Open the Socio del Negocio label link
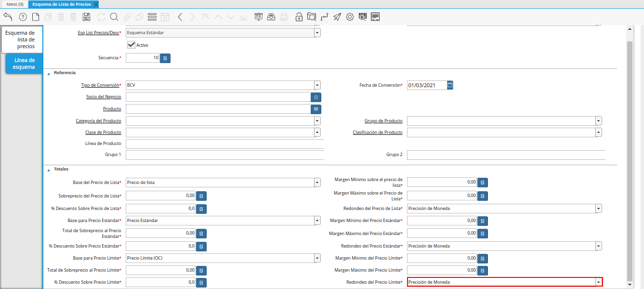644x289 pixels. click(104, 97)
